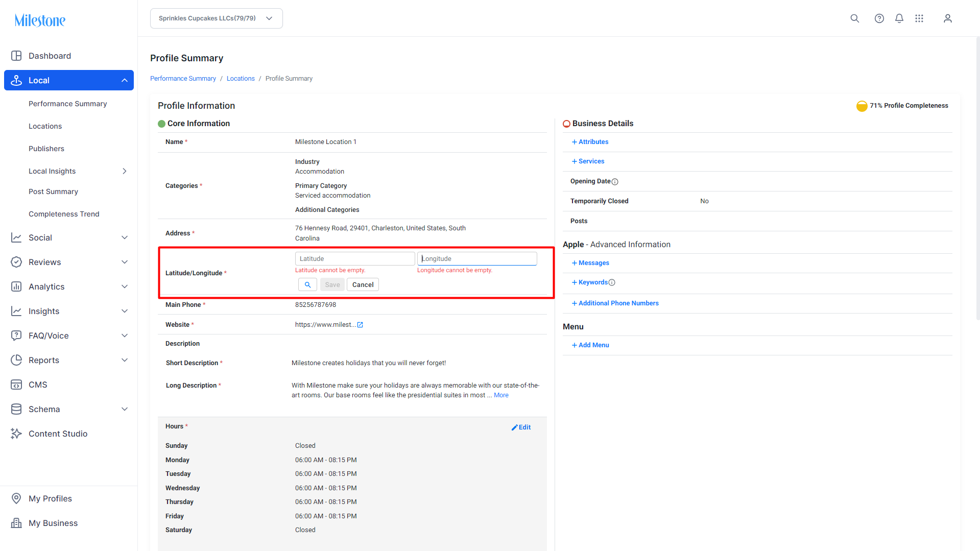Open Publishers in sidebar
Image resolution: width=980 pixels, height=551 pixels.
pos(46,149)
